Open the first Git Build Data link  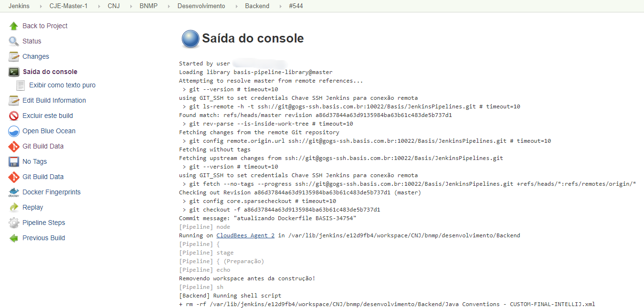coord(43,146)
